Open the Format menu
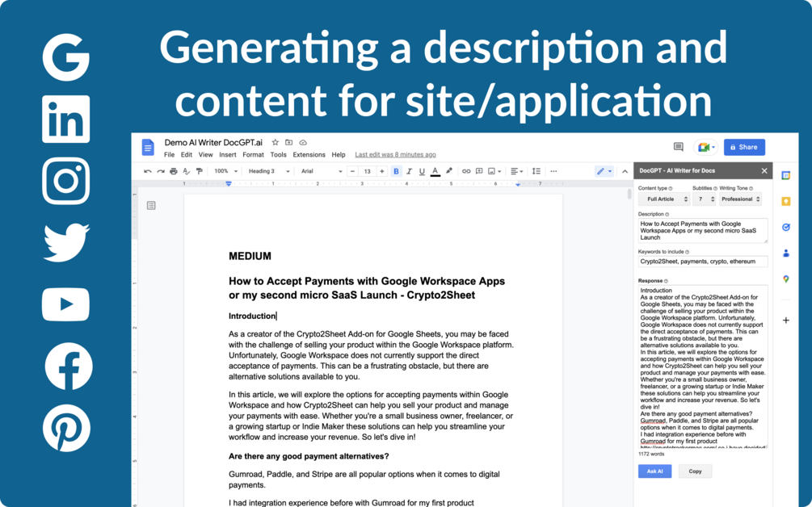Screen dimensions: 812x507 click(253, 155)
